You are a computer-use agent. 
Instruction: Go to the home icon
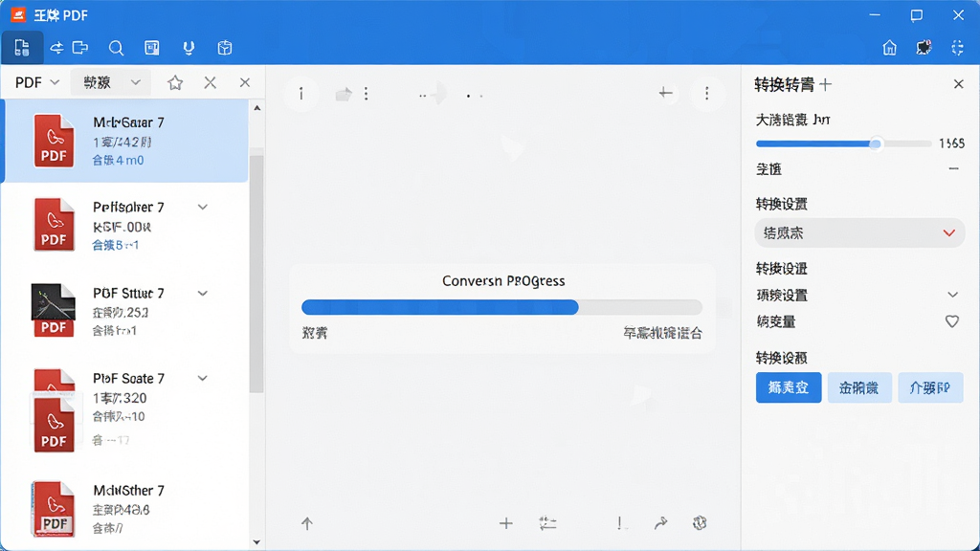coord(889,48)
